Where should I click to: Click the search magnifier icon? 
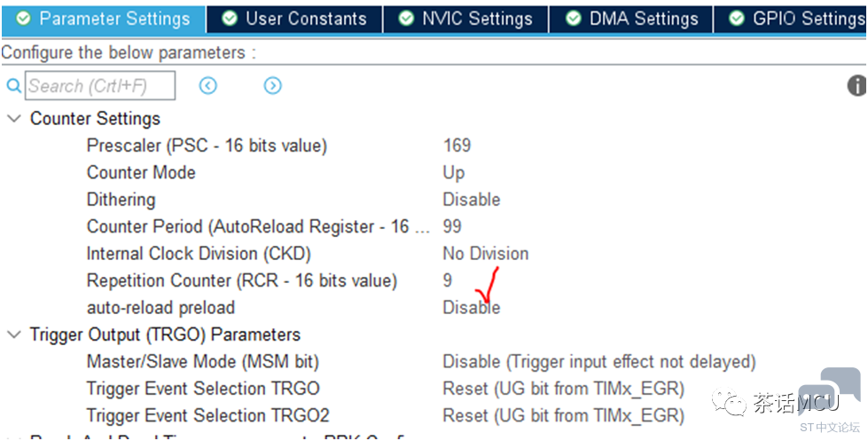tap(13, 86)
